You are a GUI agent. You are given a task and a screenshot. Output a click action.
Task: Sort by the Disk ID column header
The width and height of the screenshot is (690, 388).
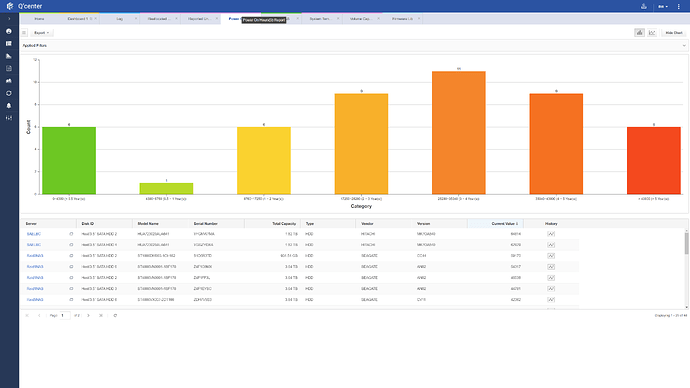coord(104,223)
